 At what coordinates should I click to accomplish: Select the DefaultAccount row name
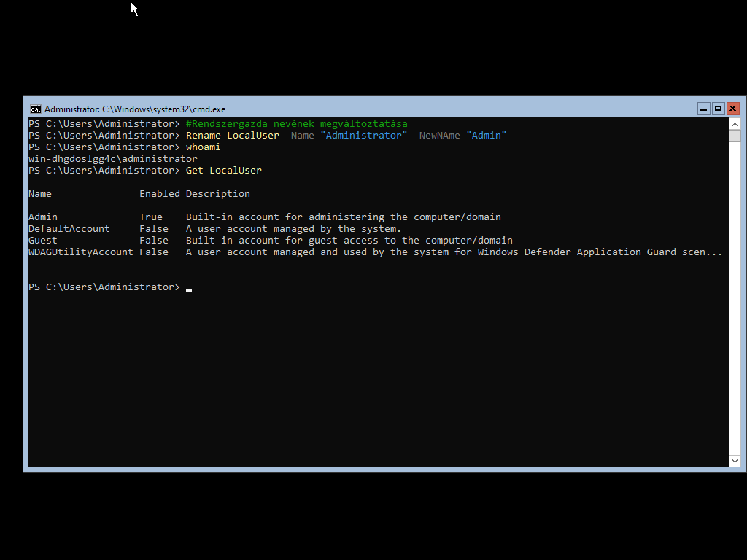coord(69,229)
